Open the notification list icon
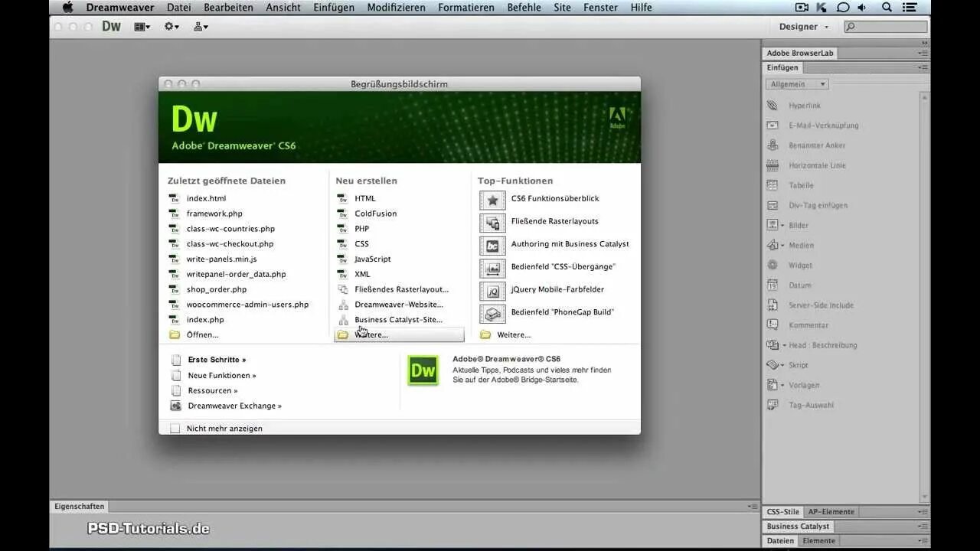This screenshot has width=980, height=551. pos(910,7)
